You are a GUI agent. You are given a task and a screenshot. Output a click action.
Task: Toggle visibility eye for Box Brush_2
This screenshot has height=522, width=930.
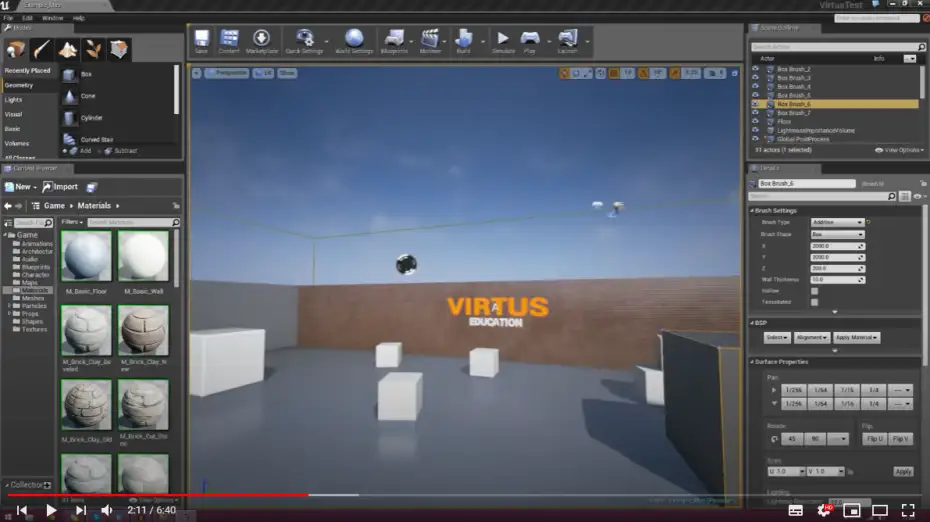[x=755, y=69]
